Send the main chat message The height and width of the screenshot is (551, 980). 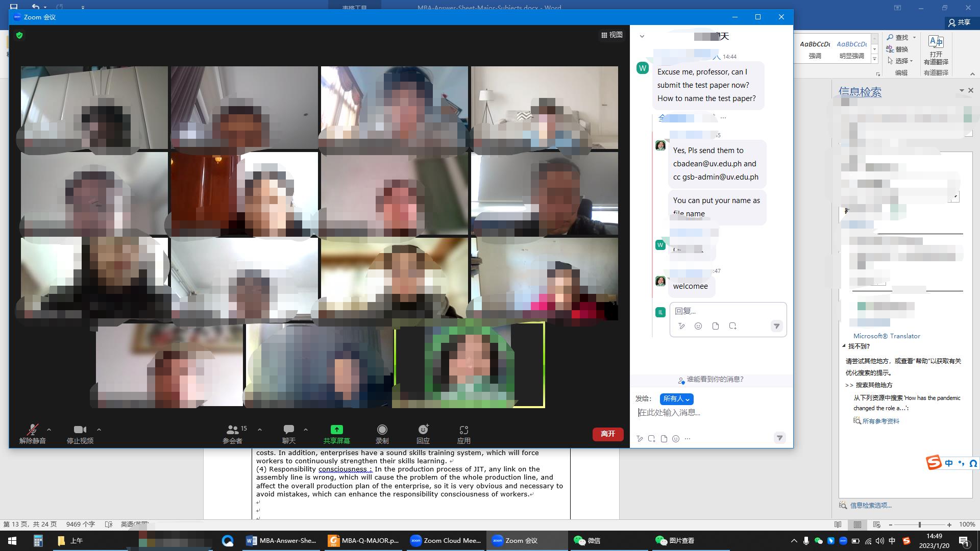[x=779, y=438]
